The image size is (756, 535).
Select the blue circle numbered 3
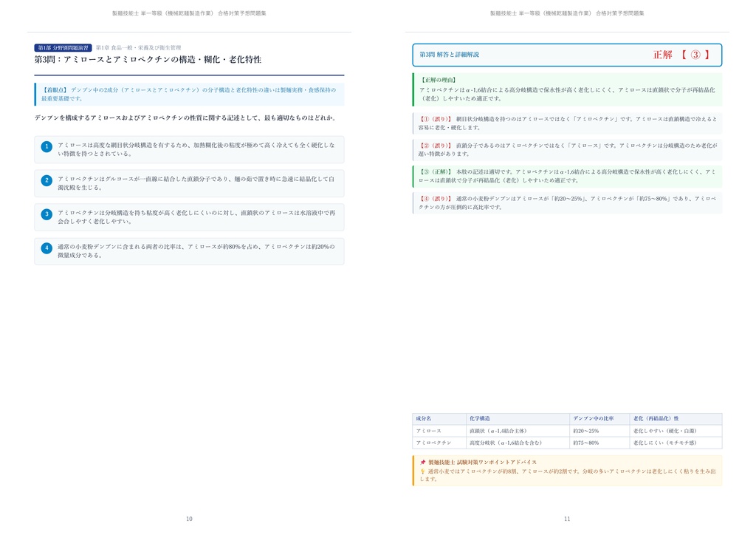pyautogui.click(x=47, y=214)
